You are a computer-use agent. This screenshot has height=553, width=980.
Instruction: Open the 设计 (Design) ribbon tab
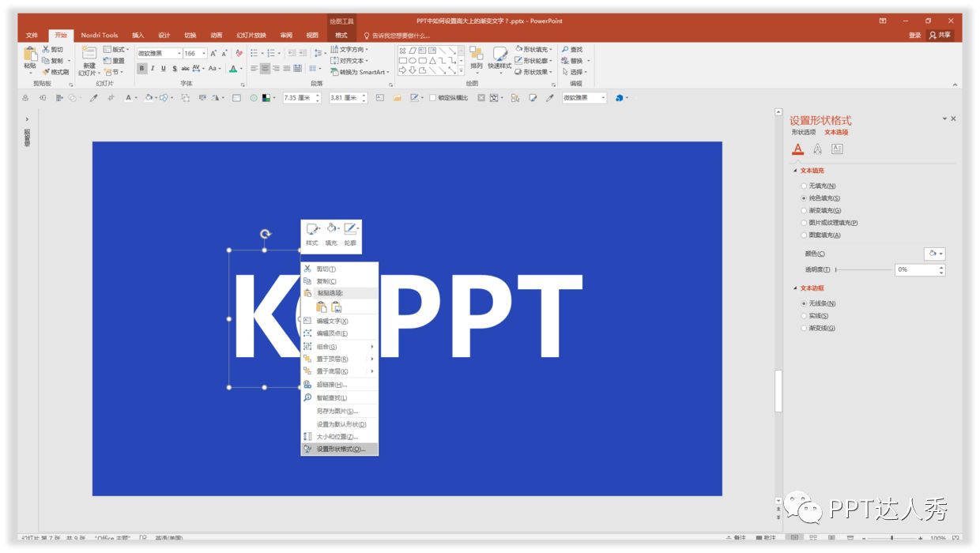tap(164, 36)
